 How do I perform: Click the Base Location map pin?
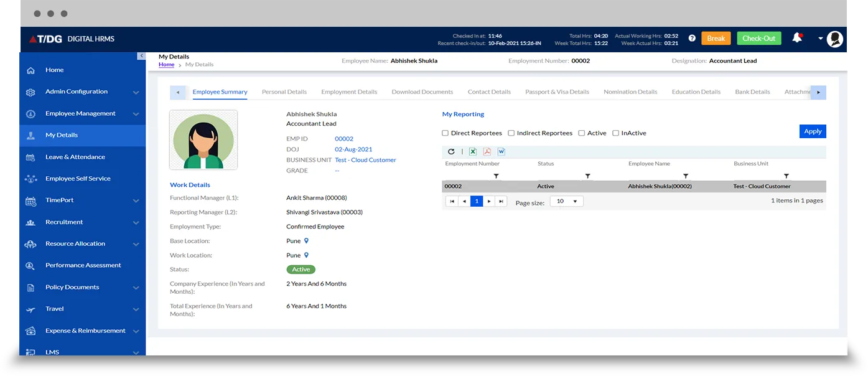tap(306, 241)
